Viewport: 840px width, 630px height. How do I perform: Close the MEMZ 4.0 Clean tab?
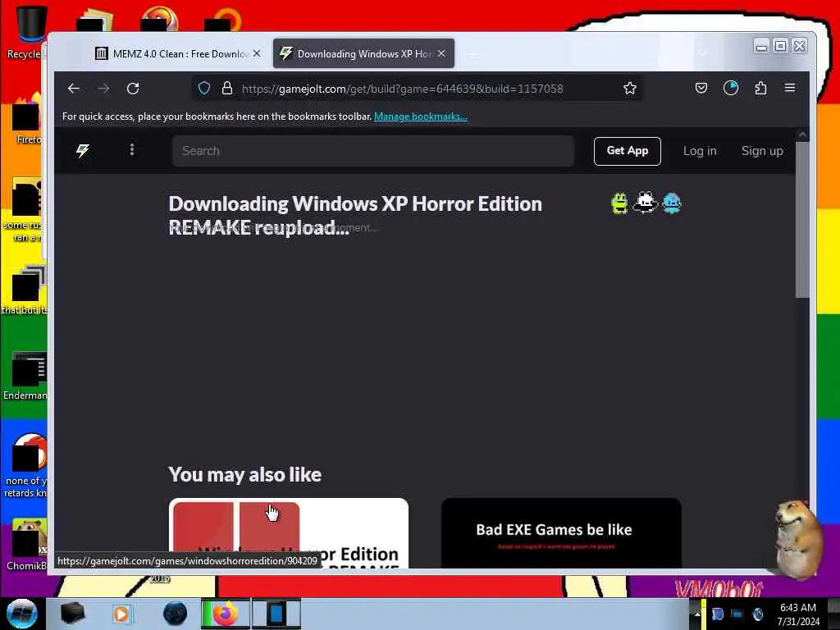pyautogui.click(x=257, y=53)
